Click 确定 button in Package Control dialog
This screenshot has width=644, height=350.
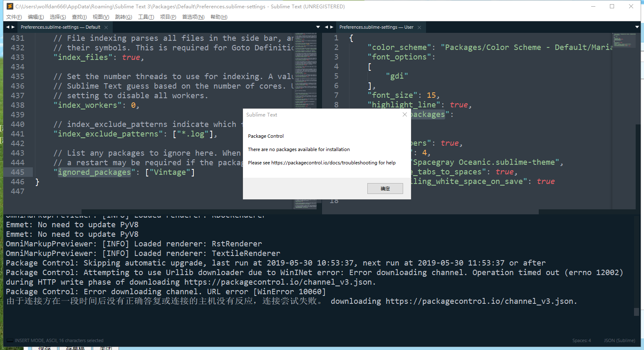pos(385,189)
